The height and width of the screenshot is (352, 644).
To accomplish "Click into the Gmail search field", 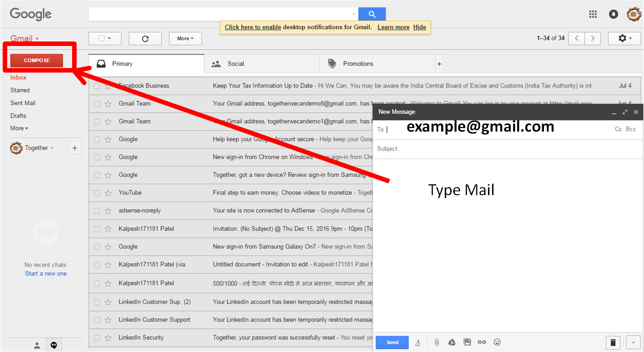I will point(219,14).
